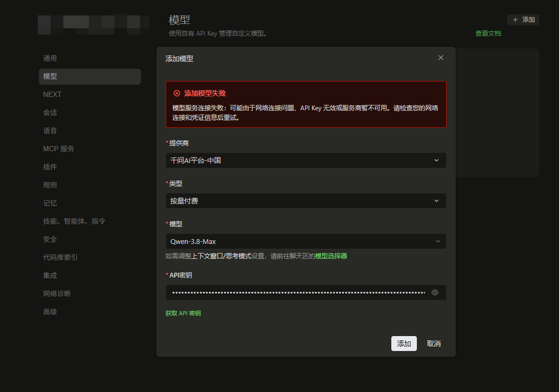
Task: Open the 代码库索引 settings section
Action: (x=60, y=258)
